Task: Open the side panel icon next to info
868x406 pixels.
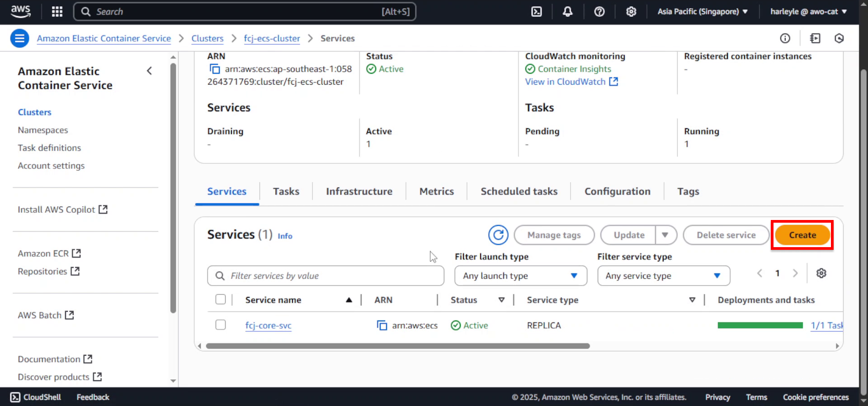Action: click(x=815, y=38)
